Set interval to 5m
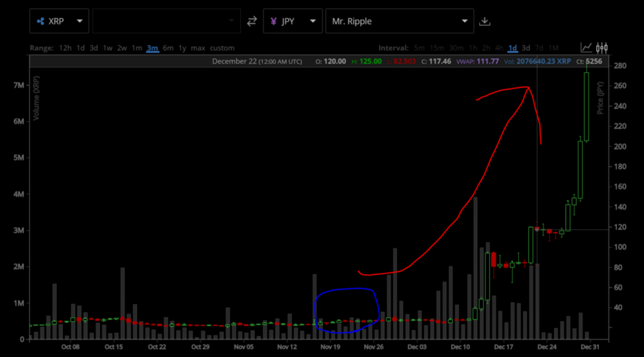The width and height of the screenshot is (644, 357). tap(420, 48)
